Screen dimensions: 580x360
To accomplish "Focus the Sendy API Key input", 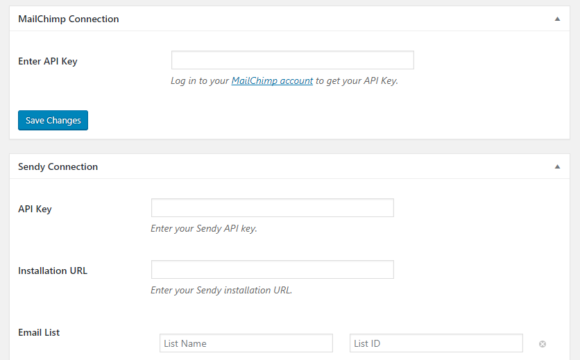I will click(x=272, y=208).
